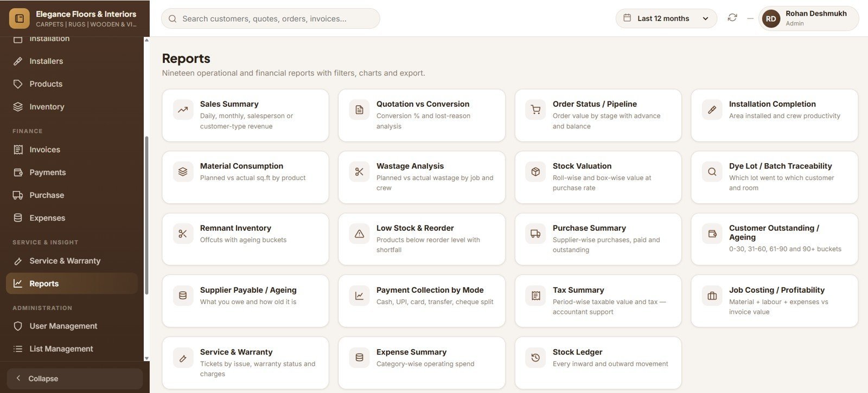Screen dimensions: 868x393
Task: Open Customer Outstanding / Ageing report
Action: [774, 239]
